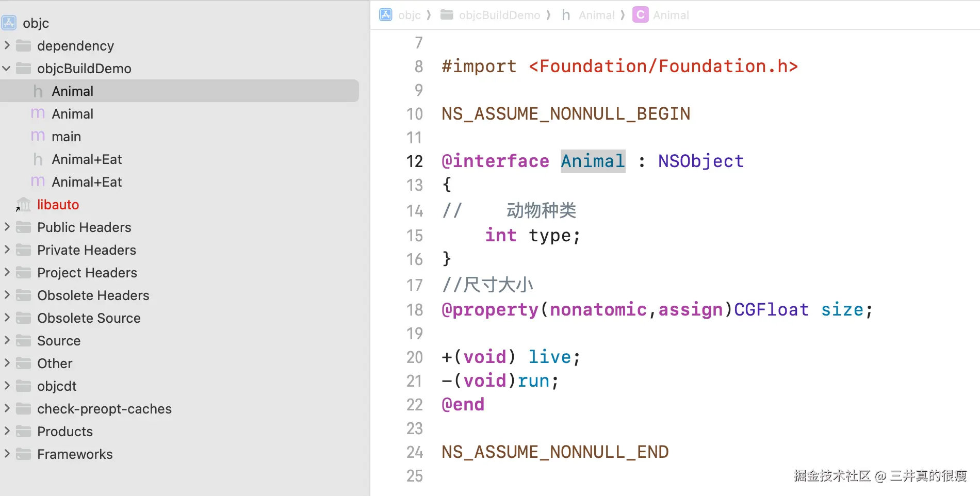This screenshot has height=496, width=980.
Task: Open the Animal+Eat header file
Action: tap(87, 159)
